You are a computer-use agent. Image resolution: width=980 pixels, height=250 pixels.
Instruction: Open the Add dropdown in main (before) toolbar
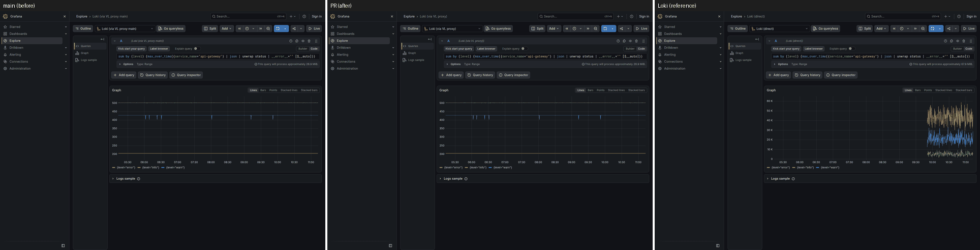[x=227, y=29]
